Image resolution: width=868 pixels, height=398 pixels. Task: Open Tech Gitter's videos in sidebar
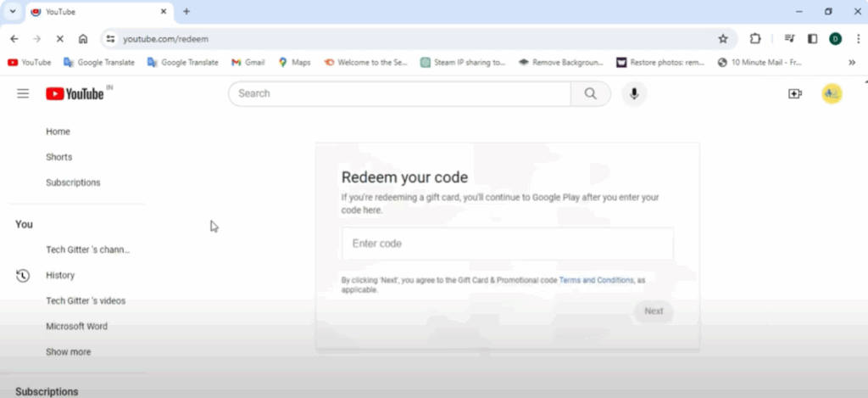[86, 301]
